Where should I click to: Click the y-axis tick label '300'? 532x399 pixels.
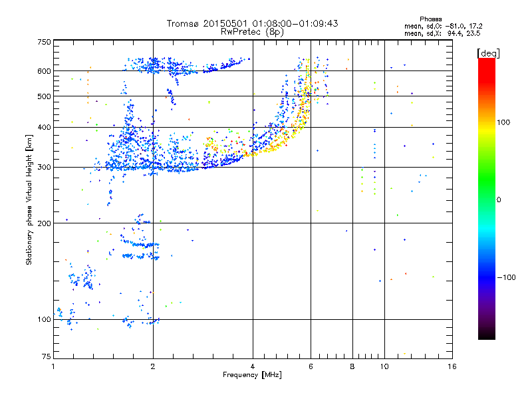click(44, 167)
